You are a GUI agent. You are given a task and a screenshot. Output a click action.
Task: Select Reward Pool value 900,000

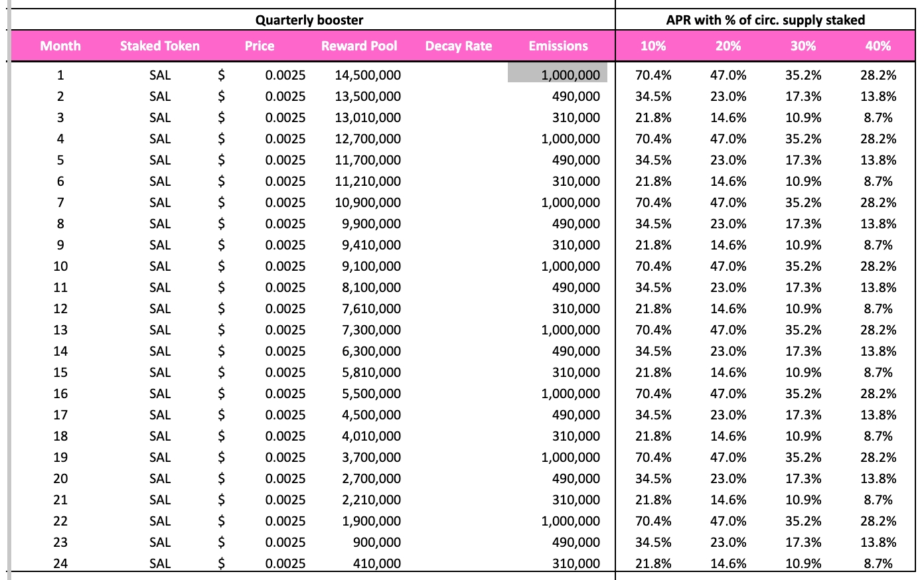(x=376, y=542)
